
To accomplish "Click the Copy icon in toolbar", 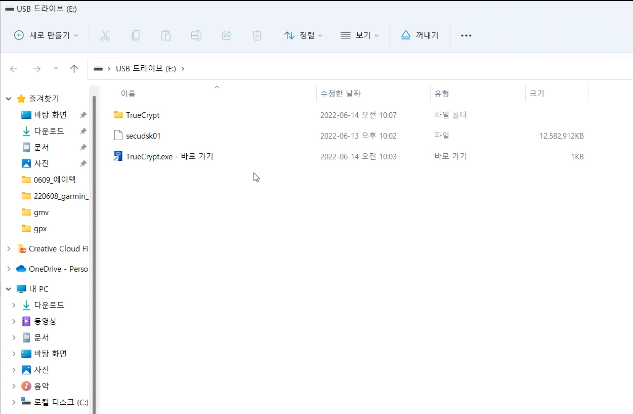I will pos(136,36).
